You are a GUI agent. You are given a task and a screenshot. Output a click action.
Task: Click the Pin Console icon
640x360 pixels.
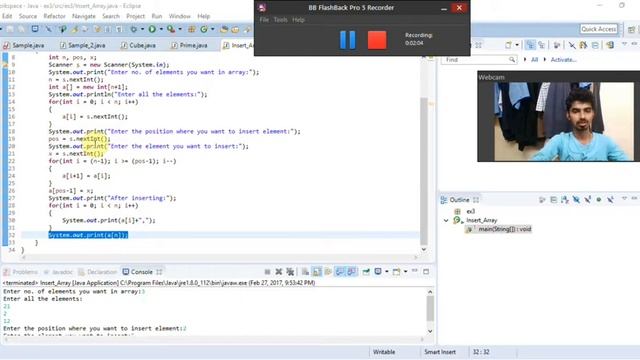pyautogui.click(x=366, y=272)
